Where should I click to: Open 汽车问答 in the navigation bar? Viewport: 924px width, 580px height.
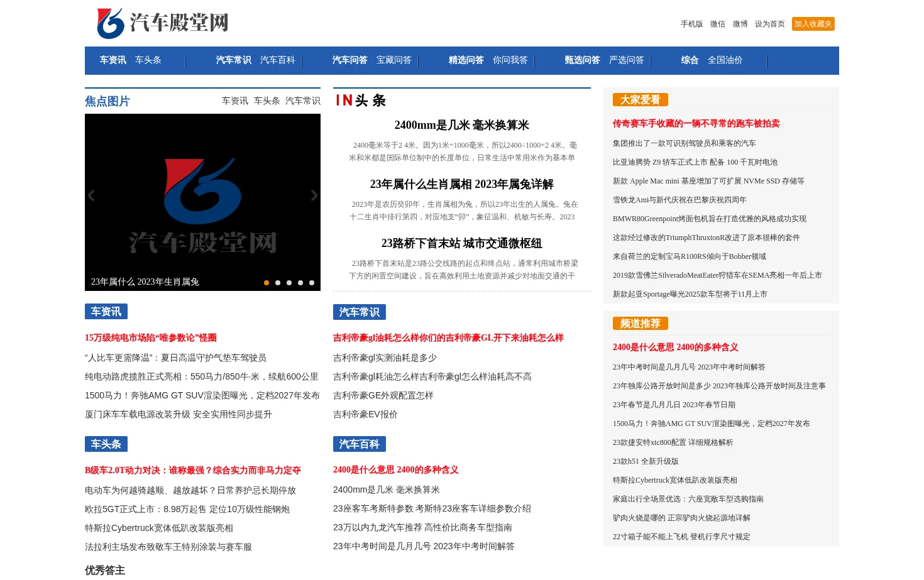pyautogui.click(x=350, y=60)
